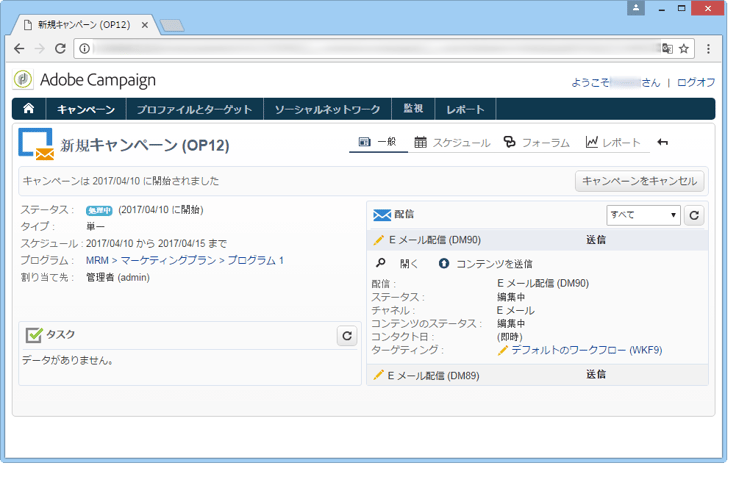Refresh the タスク panel
The height and width of the screenshot is (485, 750).
[347, 336]
